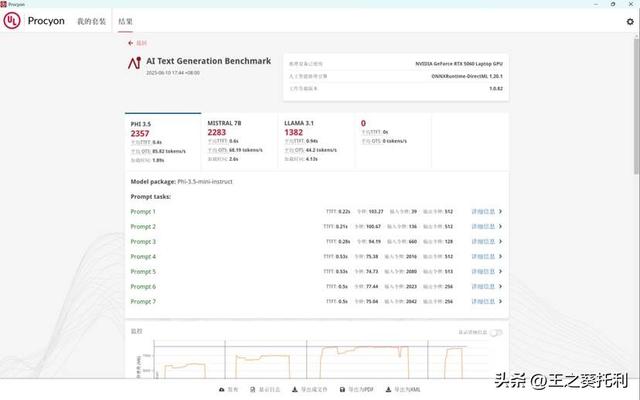
Task: Expand Prompt 7 details chevron
Action: pyautogui.click(x=500, y=301)
